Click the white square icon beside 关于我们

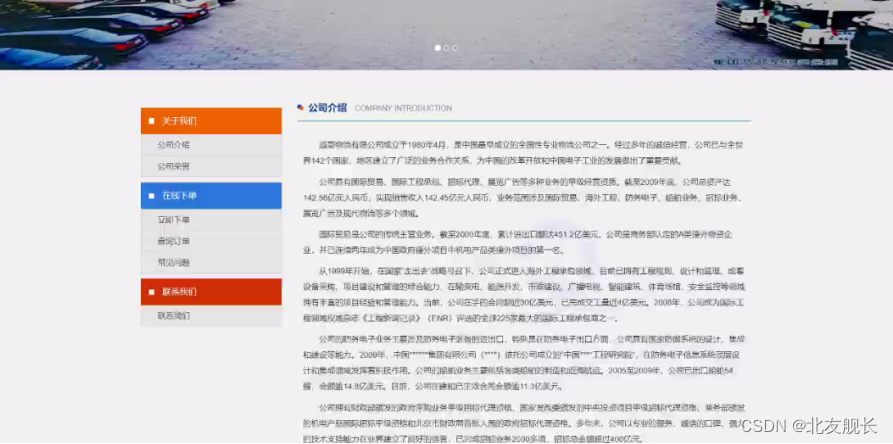[151, 121]
